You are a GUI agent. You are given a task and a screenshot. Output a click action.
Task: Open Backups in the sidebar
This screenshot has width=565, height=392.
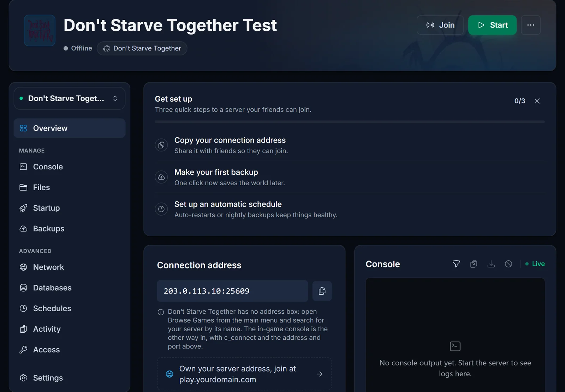(x=70, y=229)
